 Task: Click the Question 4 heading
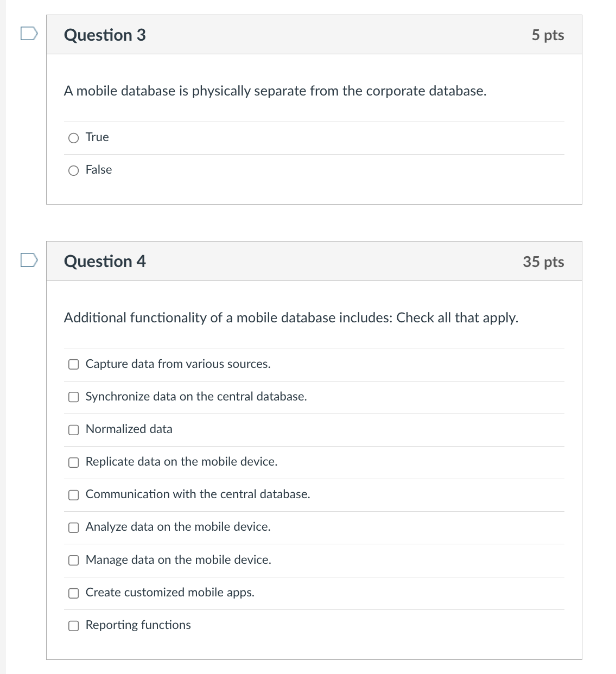tap(105, 262)
